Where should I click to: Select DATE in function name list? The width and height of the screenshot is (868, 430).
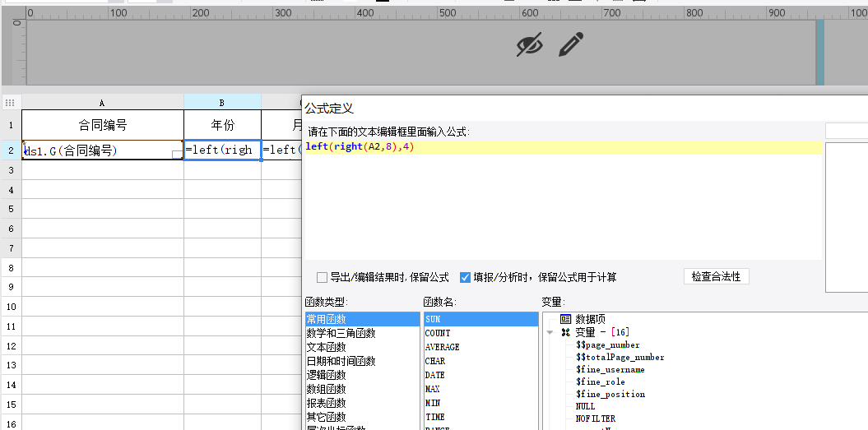click(x=481, y=375)
